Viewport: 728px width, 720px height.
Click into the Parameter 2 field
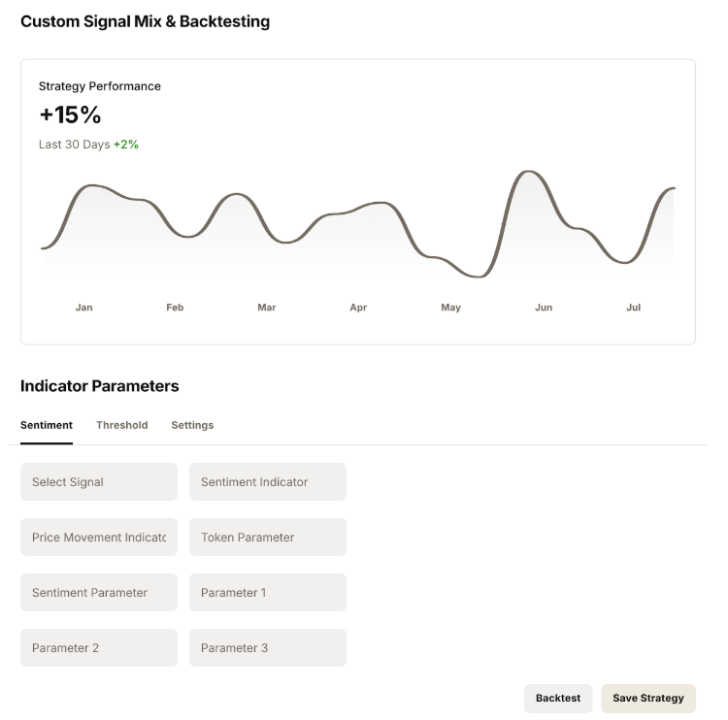coord(99,648)
